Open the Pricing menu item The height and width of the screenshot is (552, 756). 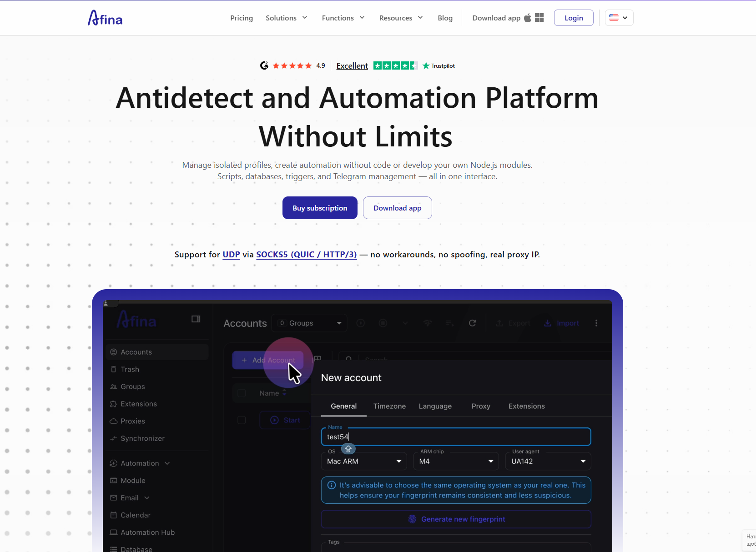(x=242, y=18)
